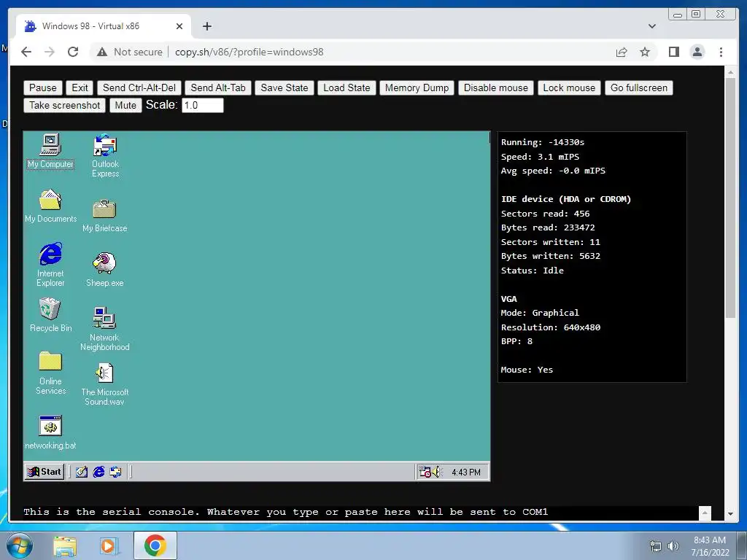The width and height of the screenshot is (747, 560).
Task: Open Windows Explorer from taskbar
Action: click(x=64, y=546)
